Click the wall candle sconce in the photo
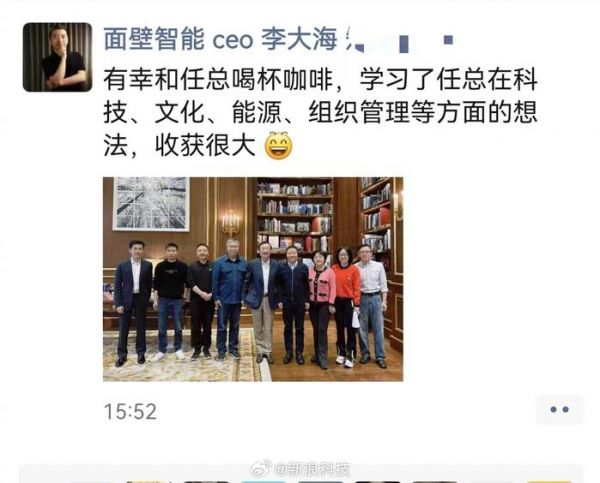 [x=231, y=222]
